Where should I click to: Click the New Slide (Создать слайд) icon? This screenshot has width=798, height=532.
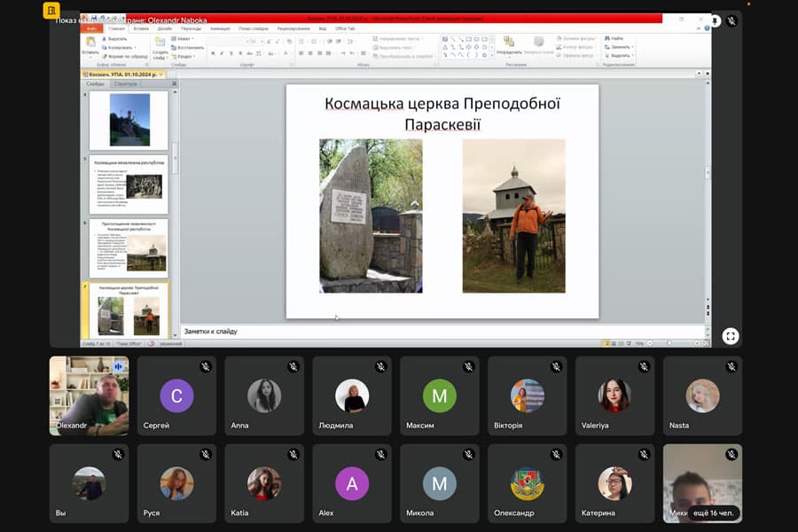pyautogui.click(x=160, y=43)
